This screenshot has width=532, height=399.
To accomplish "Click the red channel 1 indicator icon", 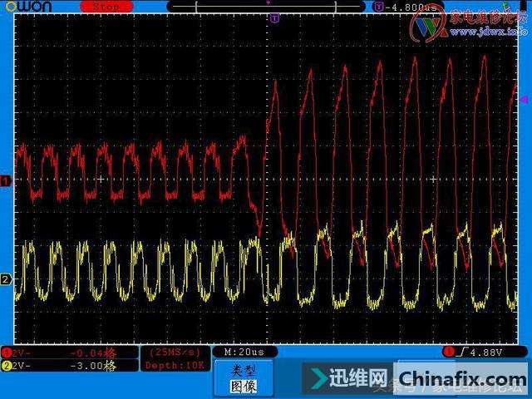I will click(7, 352).
